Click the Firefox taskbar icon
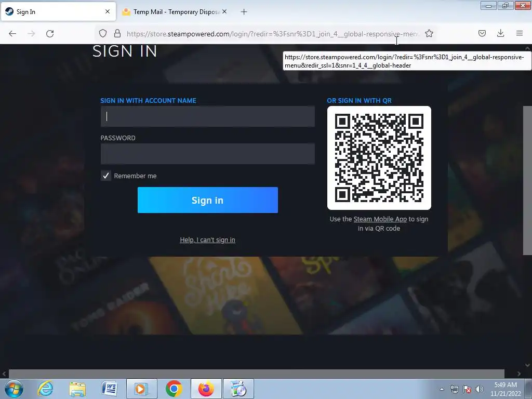 click(206, 389)
